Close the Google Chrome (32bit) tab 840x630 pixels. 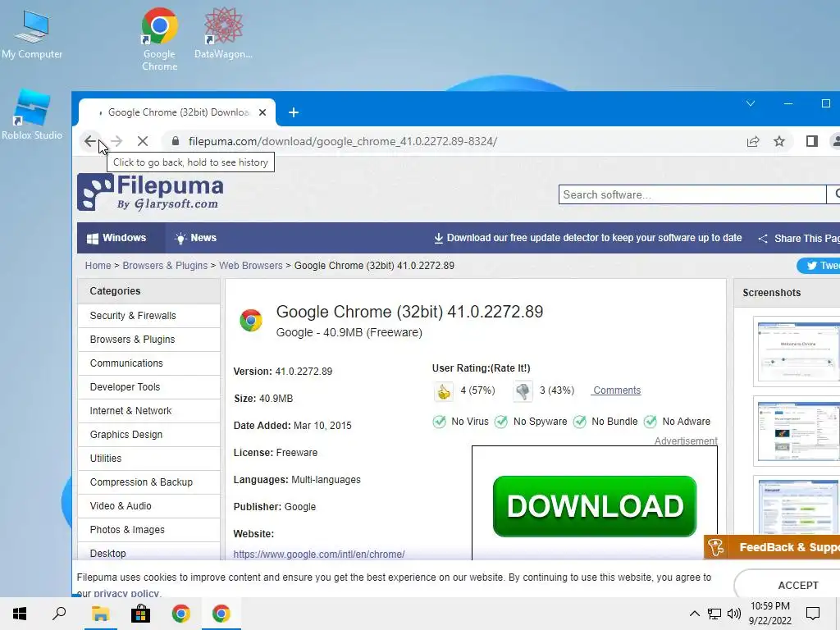pos(262,112)
